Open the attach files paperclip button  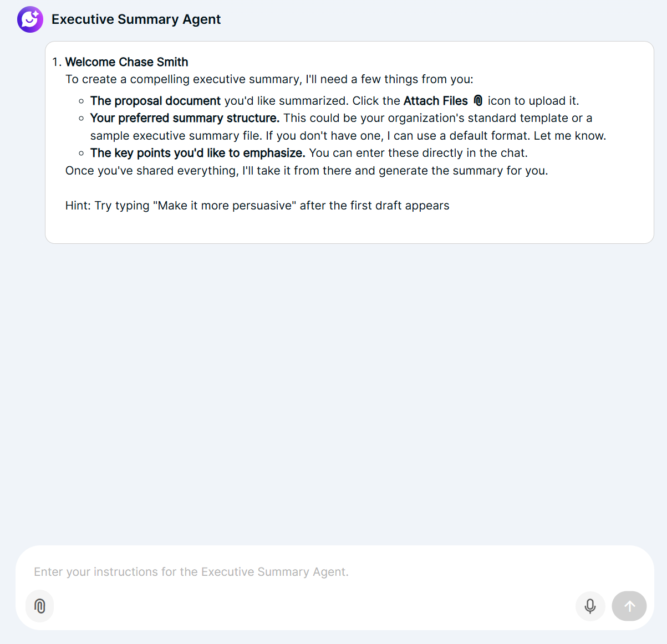pos(40,606)
